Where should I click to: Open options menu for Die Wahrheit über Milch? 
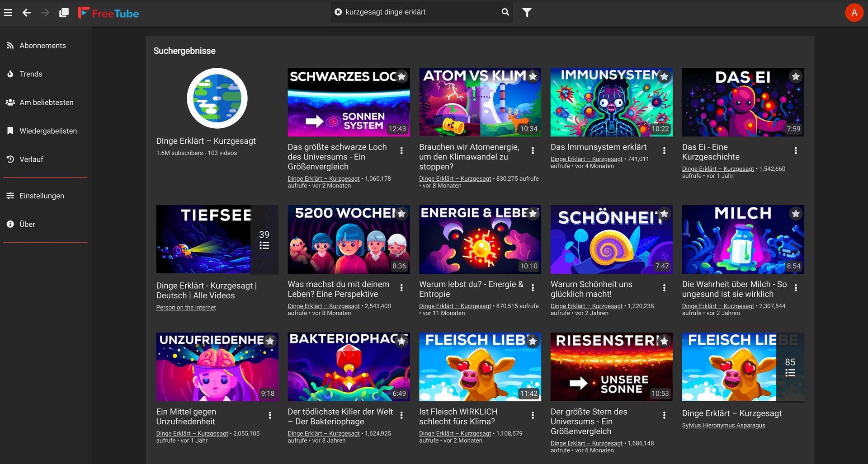tap(796, 288)
